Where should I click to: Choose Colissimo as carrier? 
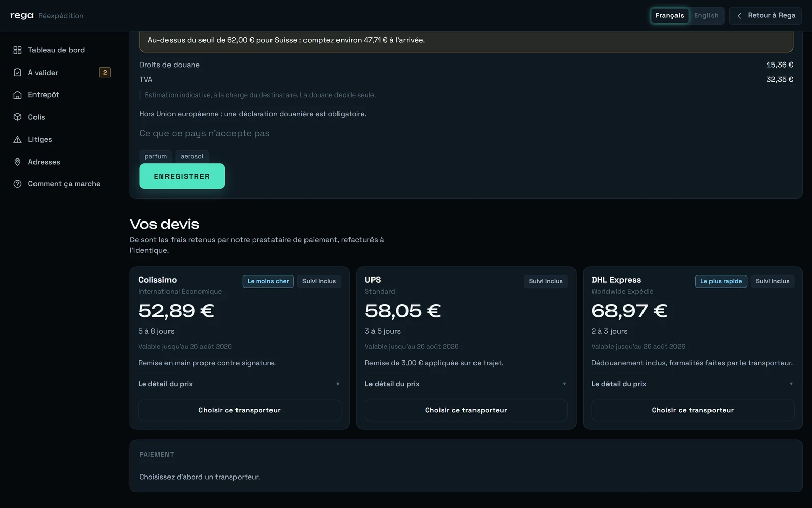click(240, 410)
